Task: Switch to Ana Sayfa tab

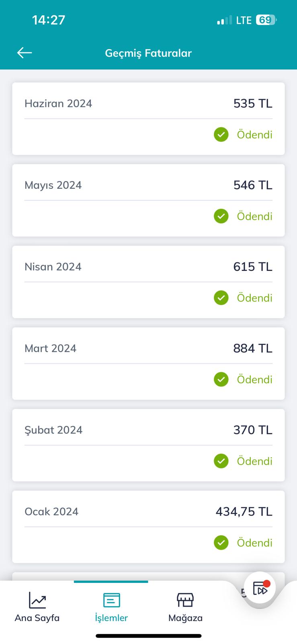Action: (x=37, y=607)
